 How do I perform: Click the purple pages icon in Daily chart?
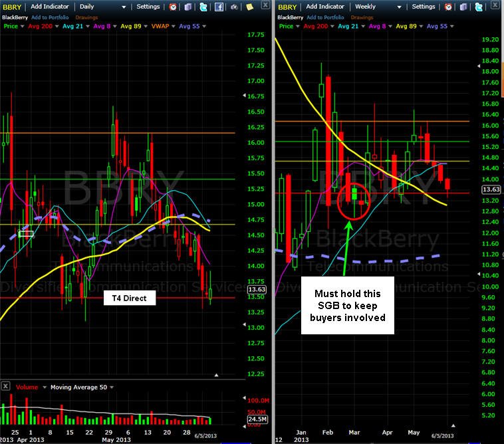point(188,7)
